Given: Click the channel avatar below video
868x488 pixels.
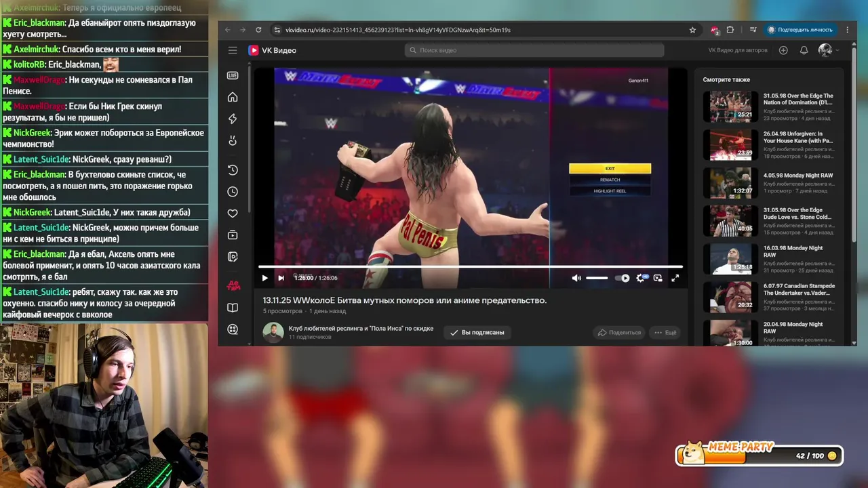Looking at the screenshot, I should click(x=273, y=333).
